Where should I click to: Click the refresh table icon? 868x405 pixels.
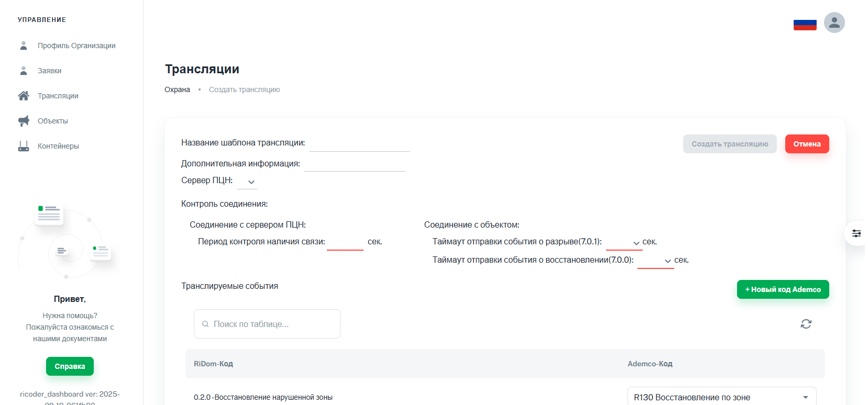pos(806,324)
